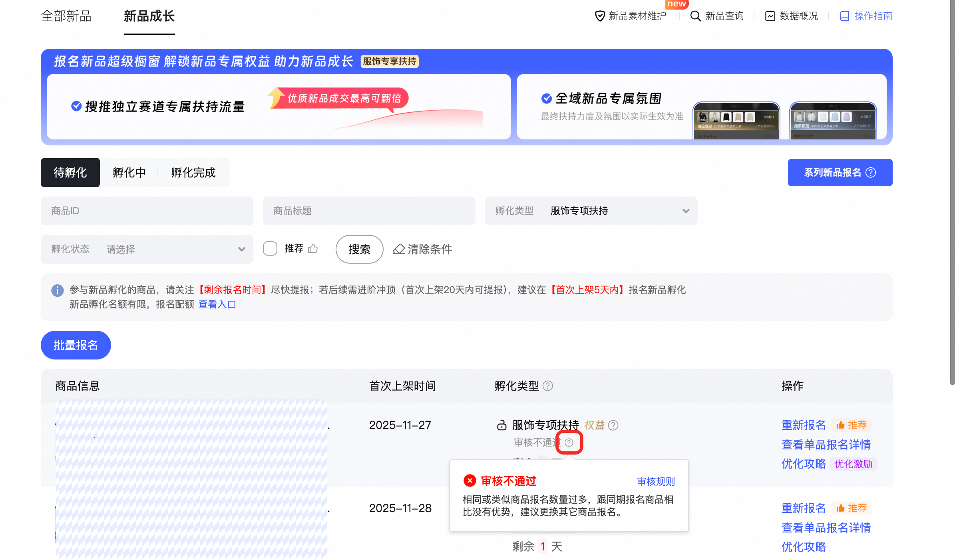Viewport: 955px width, 560px height.
Task: Focus the 商品标题 input field
Action: point(369,211)
